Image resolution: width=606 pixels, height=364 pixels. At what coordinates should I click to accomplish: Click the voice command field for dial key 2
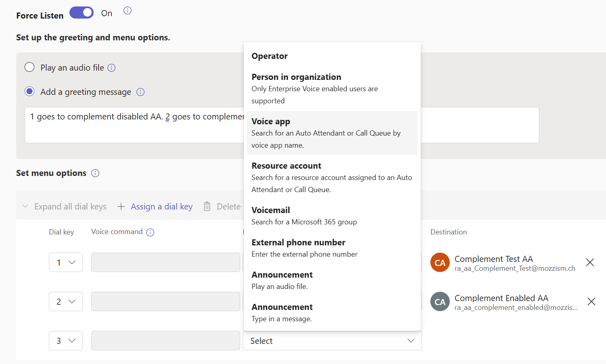click(x=166, y=301)
